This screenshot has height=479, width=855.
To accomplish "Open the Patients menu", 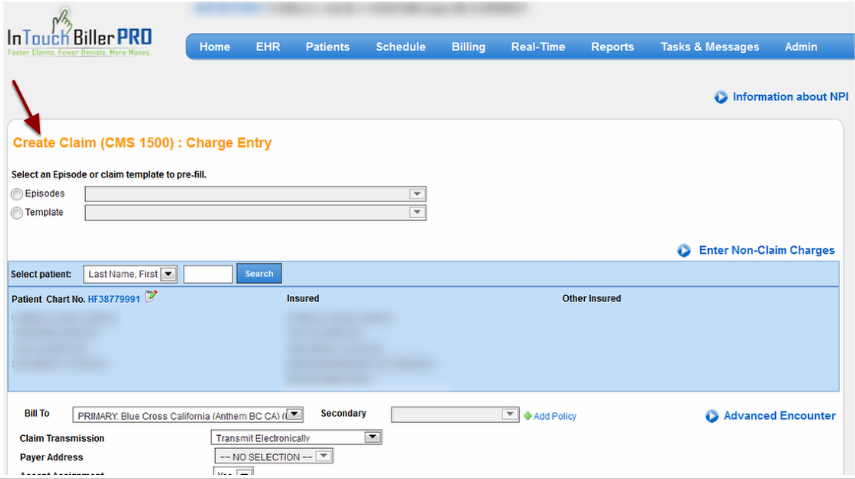I will 327,47.
